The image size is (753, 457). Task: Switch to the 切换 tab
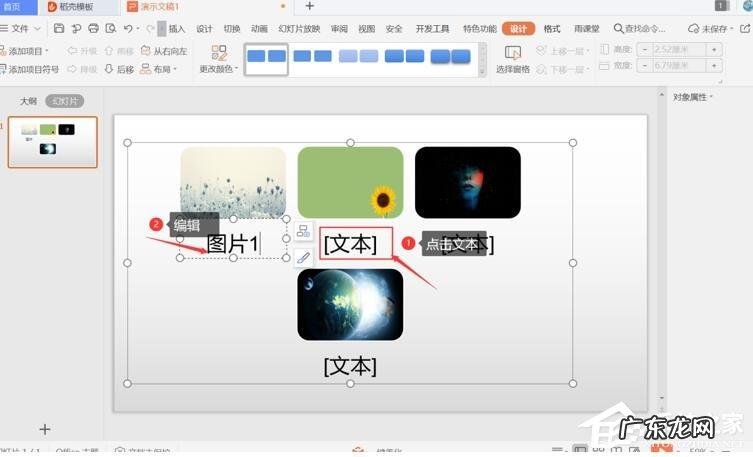point(232,29)
